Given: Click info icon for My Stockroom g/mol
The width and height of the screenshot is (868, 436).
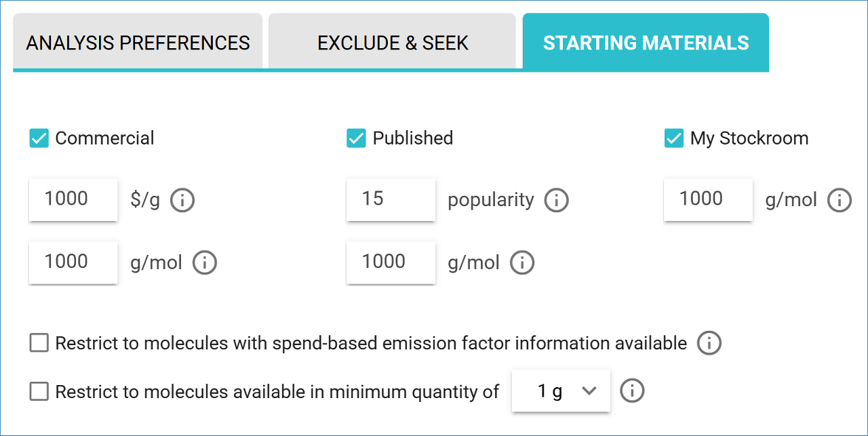Looking at the screenshot, I should point(840,200).
